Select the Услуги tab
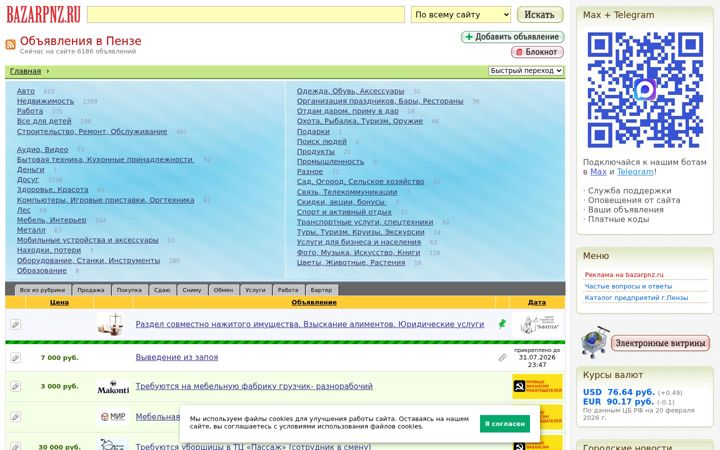Image resolution: width=720 pixels, height=450 pixels. point(255,290)
